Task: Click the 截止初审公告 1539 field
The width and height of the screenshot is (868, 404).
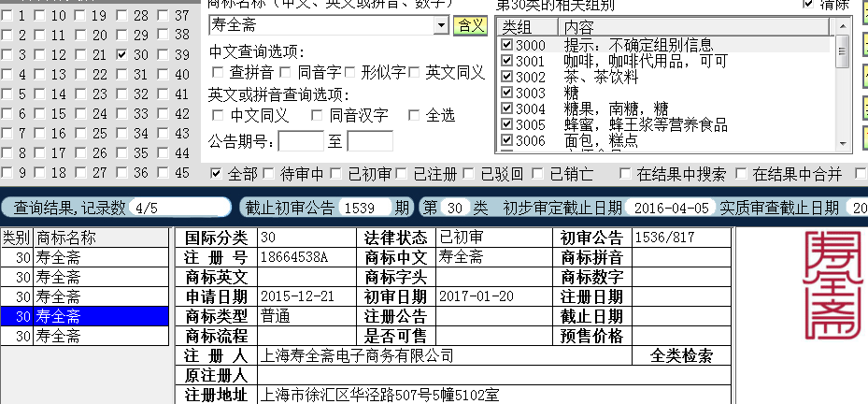Action: [x=364, y=208]
